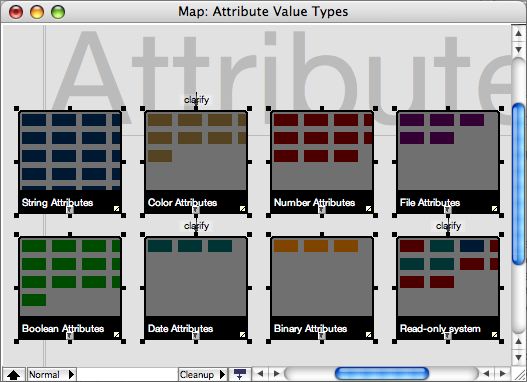This screenshot has height=382, width=527.
Task: Click the clarify label above Read-only system
Action: point(448,226)
